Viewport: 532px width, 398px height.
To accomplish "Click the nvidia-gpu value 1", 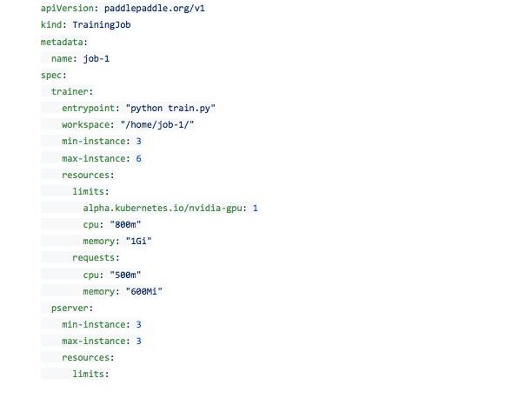I will tap(256, 208).
